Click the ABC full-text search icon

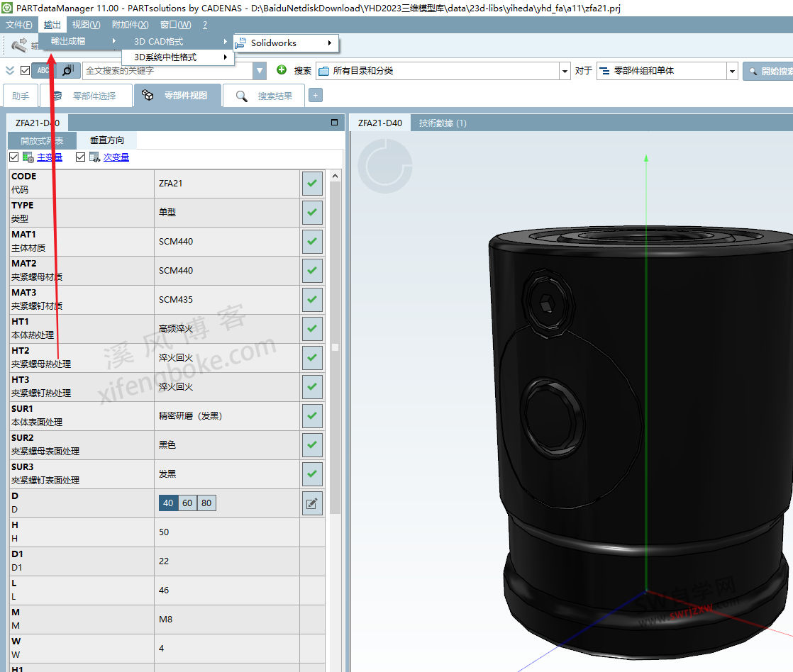point(43,70)
